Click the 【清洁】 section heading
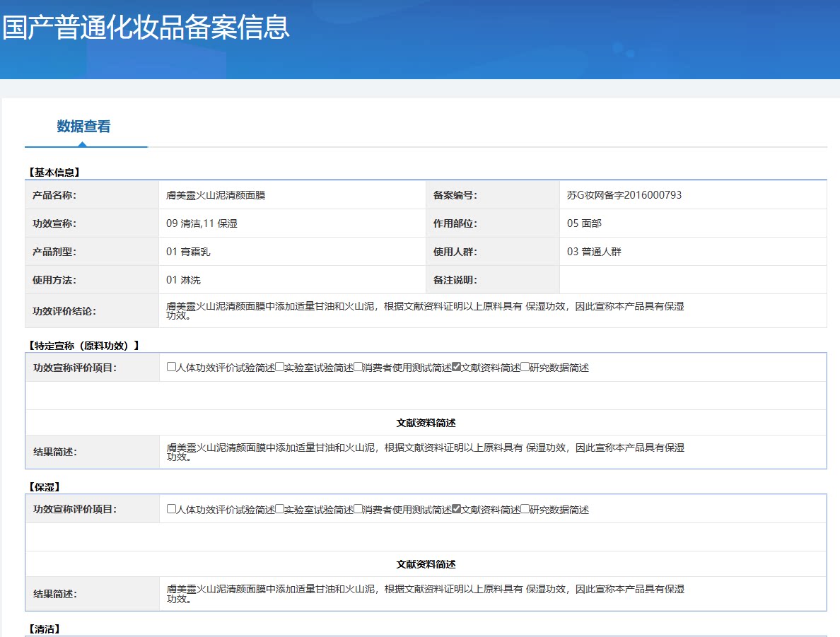This screenshot has height=637, width=840. 45,629
